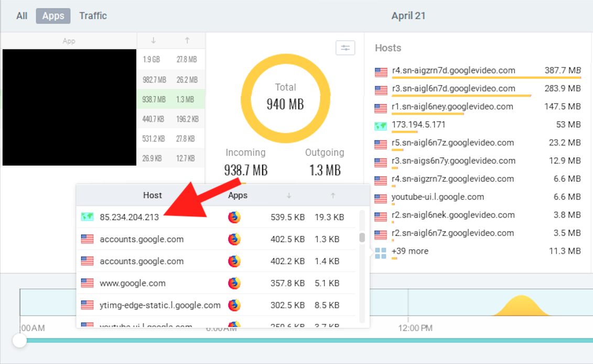The width and height of the screenshot is (593, 364).
Task: Sort apps list by upload column arrow
Action: (187, 40)
